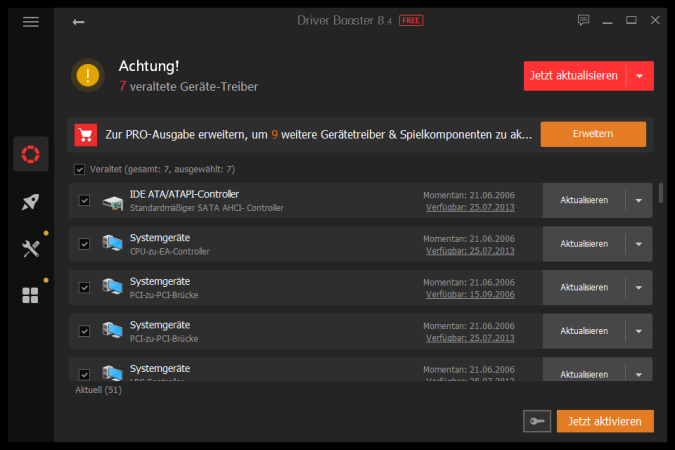
Task: Click the driver list scrollbar thumb
Action: point(661,193)
